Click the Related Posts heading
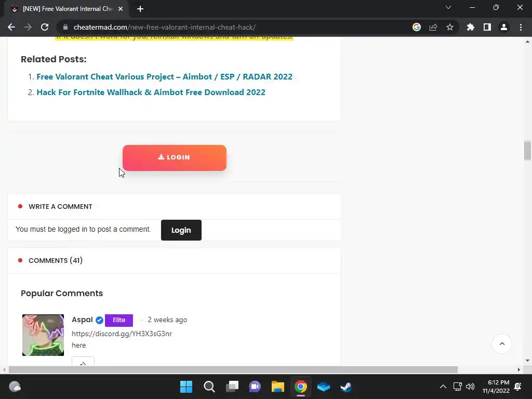Image resolution: width=532 pixels, height=399 pixels. 54,59
